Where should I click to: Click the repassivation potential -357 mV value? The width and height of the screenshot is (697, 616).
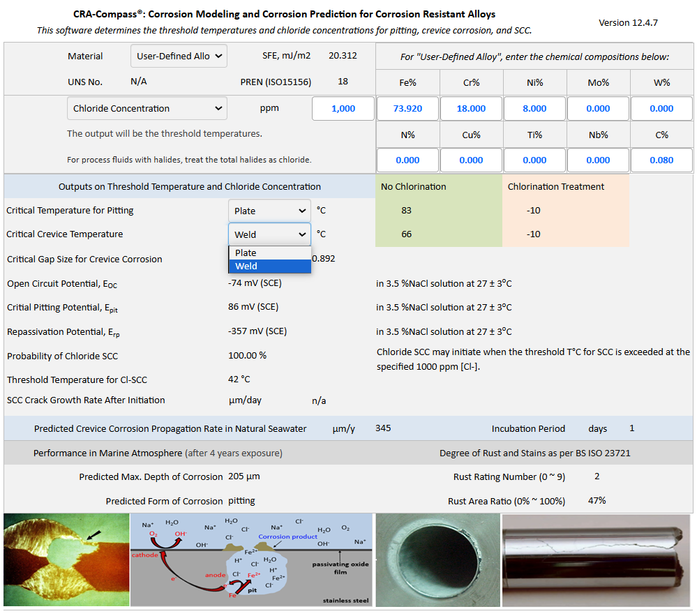[257, 331]
